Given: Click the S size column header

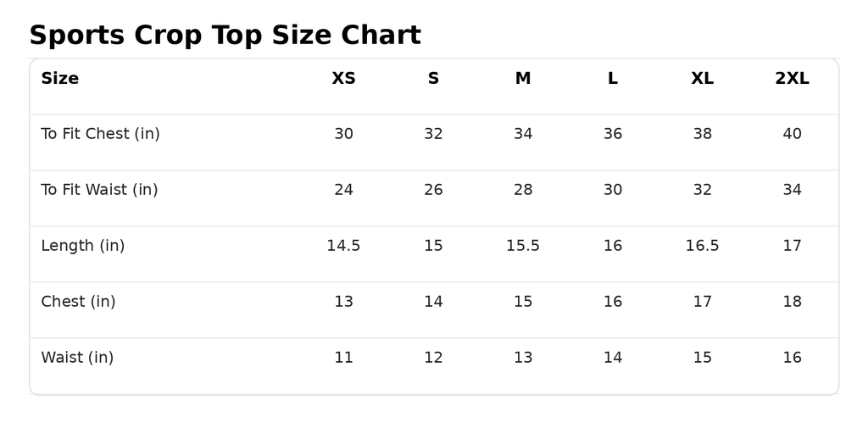Looking at the screenshot, I should click(x=433, y=79).
